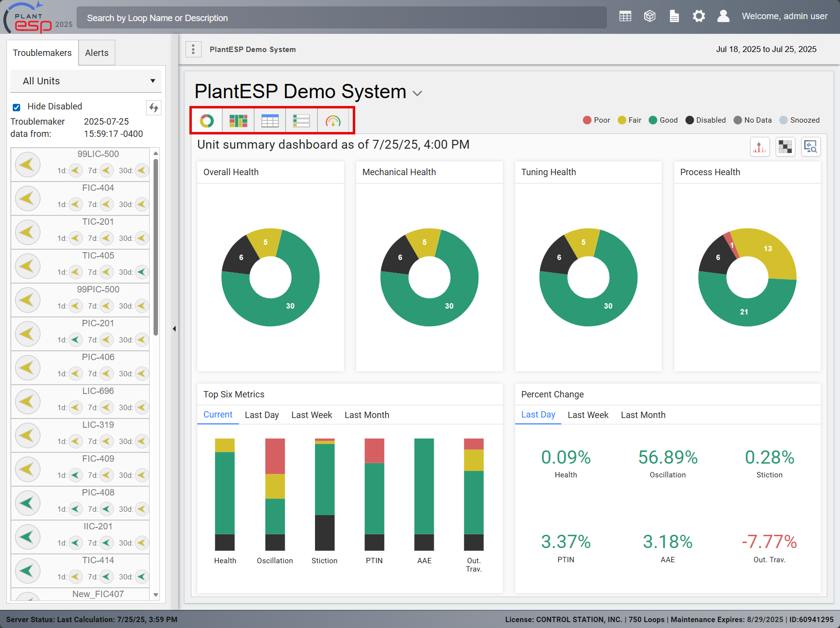The image size is (840, 628).
Task: Select Last Month in Percent Change
Action: [643, 415]
